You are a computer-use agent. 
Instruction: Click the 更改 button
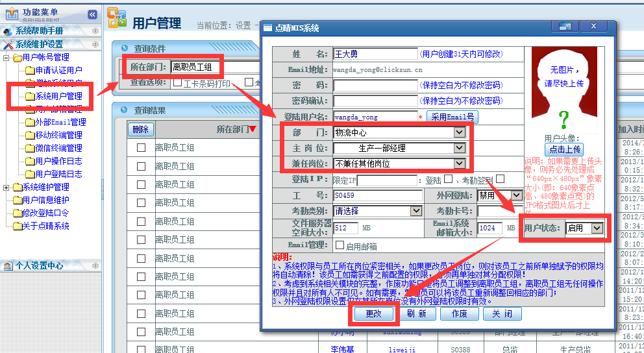point(373,313)
